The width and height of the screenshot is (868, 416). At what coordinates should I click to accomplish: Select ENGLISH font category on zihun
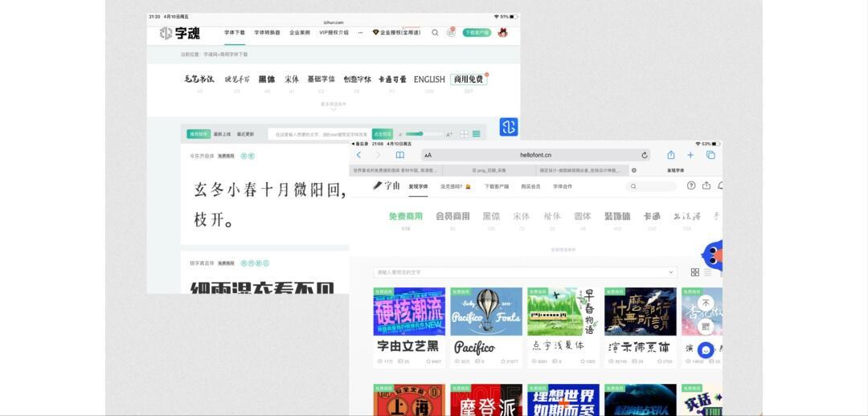click(429, 80)
